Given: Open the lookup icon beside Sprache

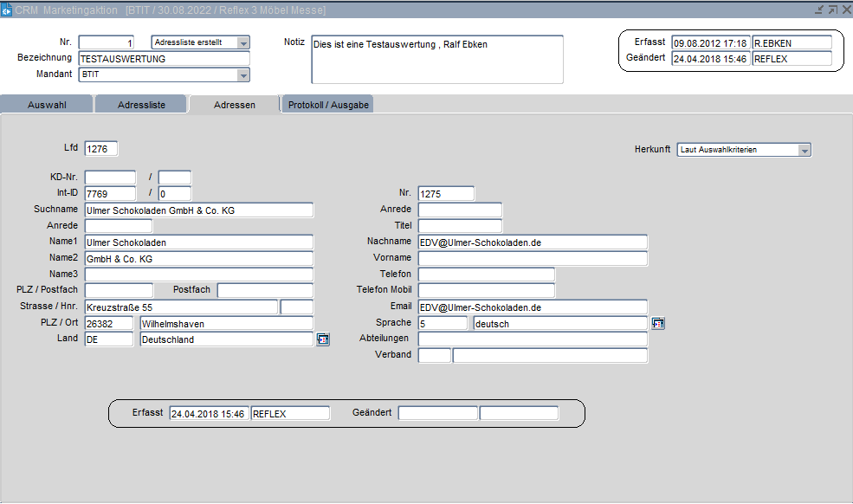Looking at the screenshot, I should point(657,323).
